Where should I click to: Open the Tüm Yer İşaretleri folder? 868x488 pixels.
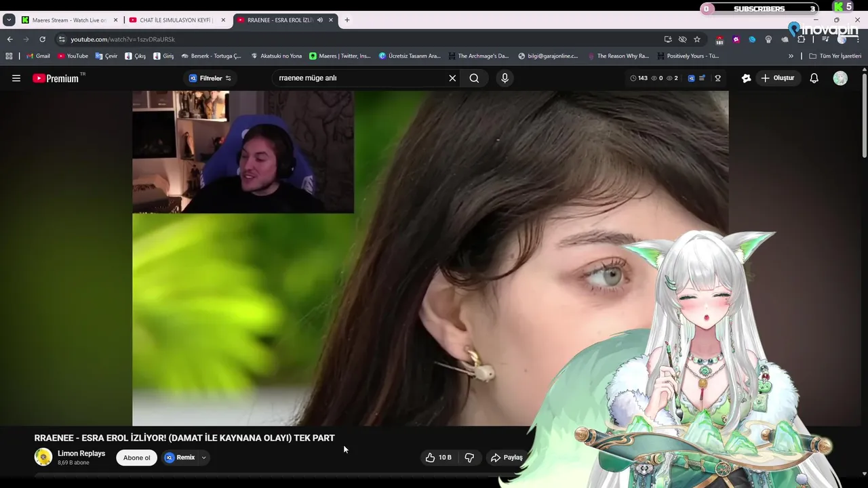pyautogui.click(x=835, y=56)
